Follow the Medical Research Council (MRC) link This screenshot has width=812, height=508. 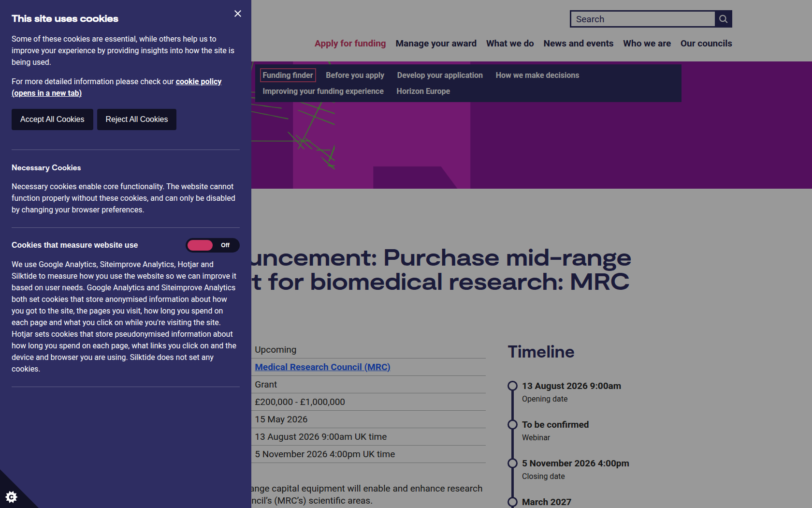coord(322,367)
